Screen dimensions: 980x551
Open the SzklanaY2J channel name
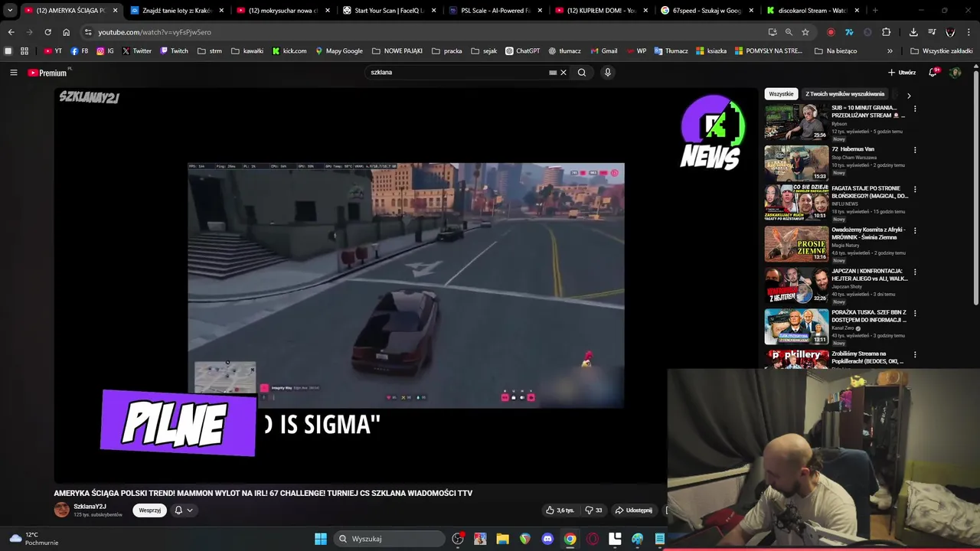pyautogui.click(x=90, y=507)
